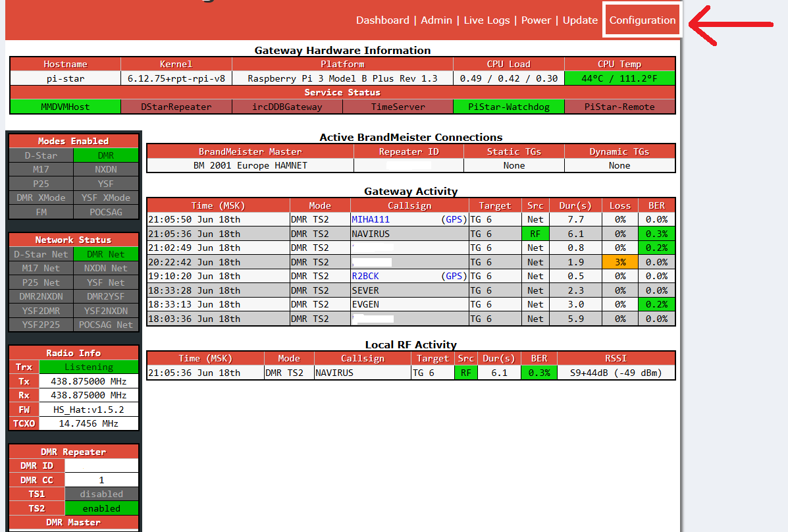The image size is (788, 532).
Task: Select the TimeServer service status cell
Action: 398,107
